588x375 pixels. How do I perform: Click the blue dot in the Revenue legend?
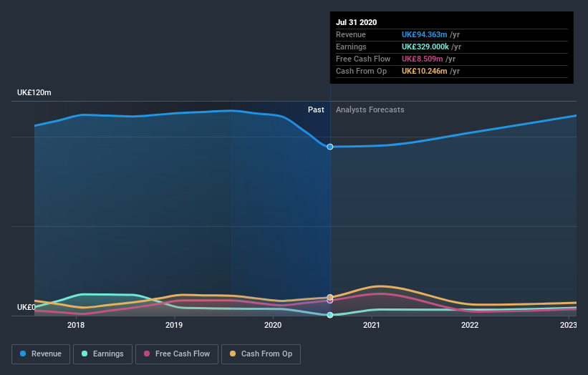[x=23, y=354]
